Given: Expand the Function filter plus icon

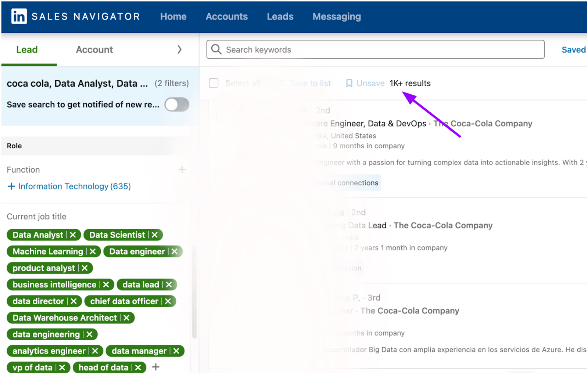Looking at the screenshot, I should pos(182,170).
